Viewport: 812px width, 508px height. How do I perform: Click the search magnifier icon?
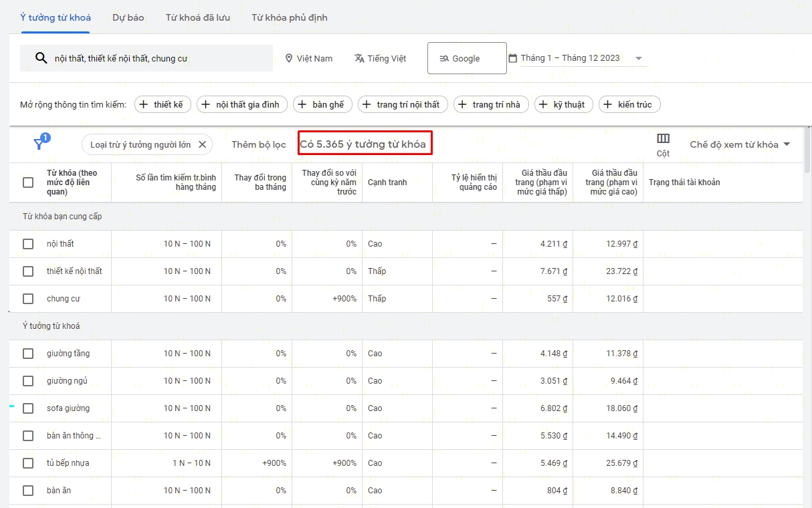(41, 58)
